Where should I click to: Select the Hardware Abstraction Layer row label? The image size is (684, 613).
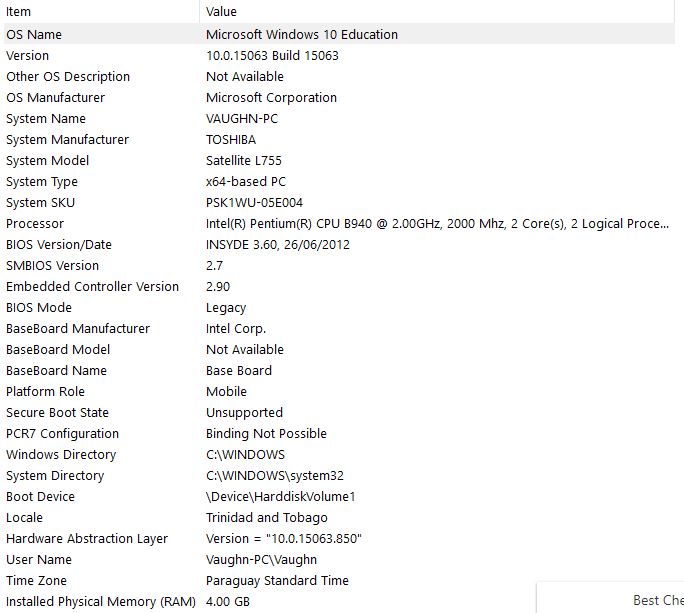tap(87, 539)
